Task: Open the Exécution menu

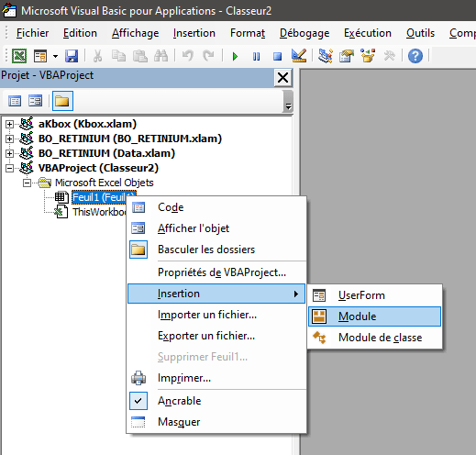Action: click(x=368, y=33)
